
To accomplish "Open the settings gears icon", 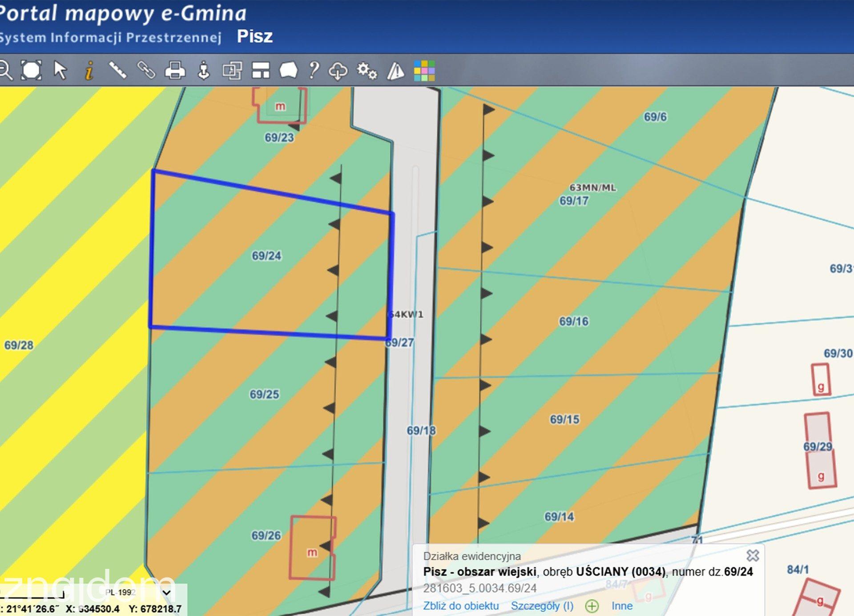I will 367,70.
